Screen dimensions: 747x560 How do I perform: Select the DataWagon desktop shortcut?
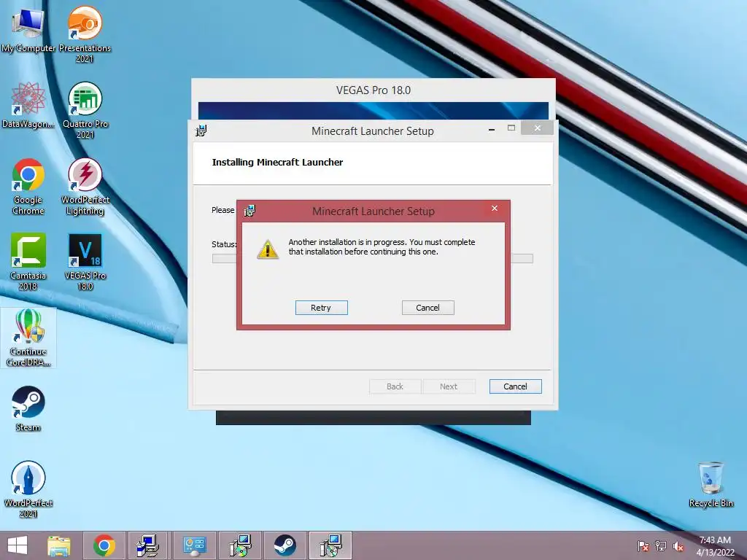28,105
